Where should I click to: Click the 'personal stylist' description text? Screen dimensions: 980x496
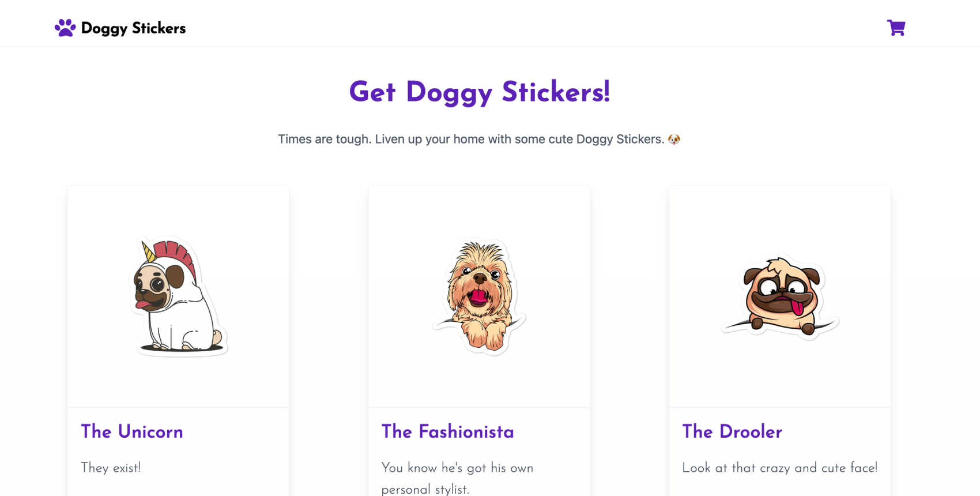tap(425, 490)
